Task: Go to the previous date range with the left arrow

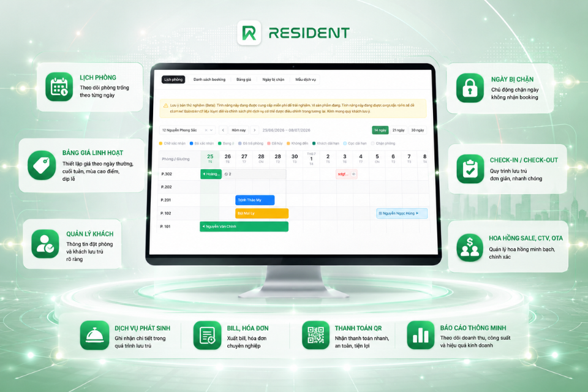Action: [223, 130]
